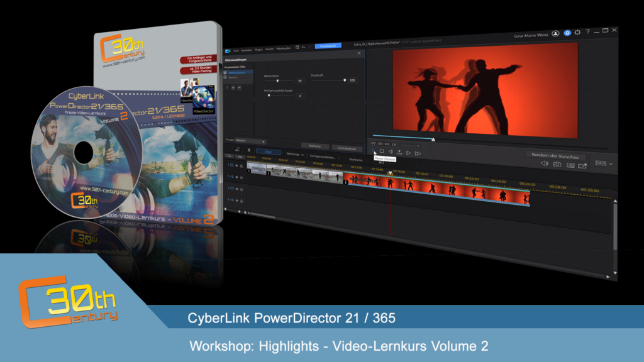
Task: Adjust the Deckkraft slider
Action: [x=345, y=80]
